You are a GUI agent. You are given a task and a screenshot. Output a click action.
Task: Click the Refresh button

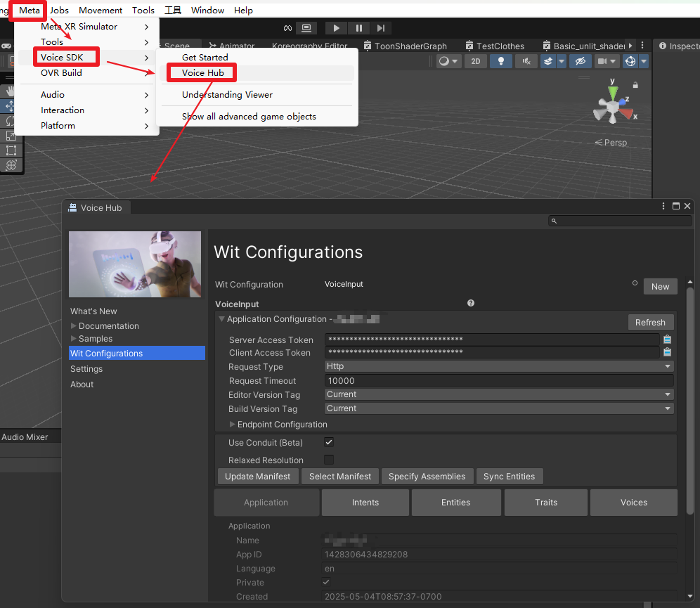[650, 323]
